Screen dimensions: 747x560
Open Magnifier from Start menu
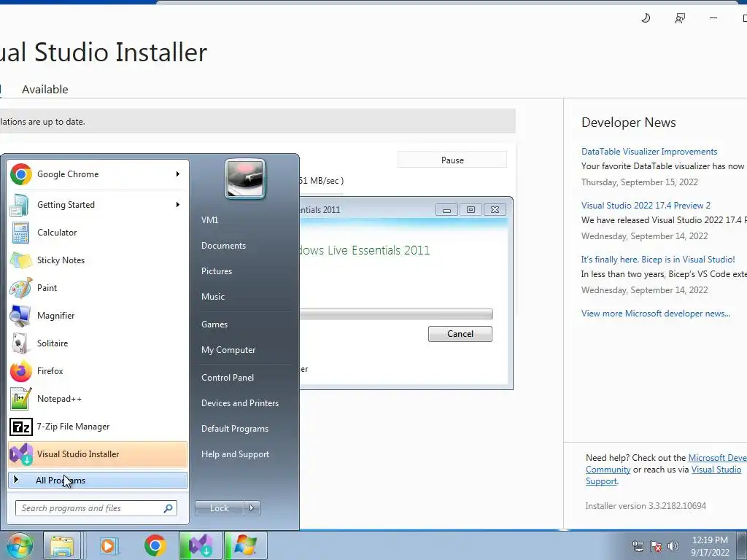point(97,315)
